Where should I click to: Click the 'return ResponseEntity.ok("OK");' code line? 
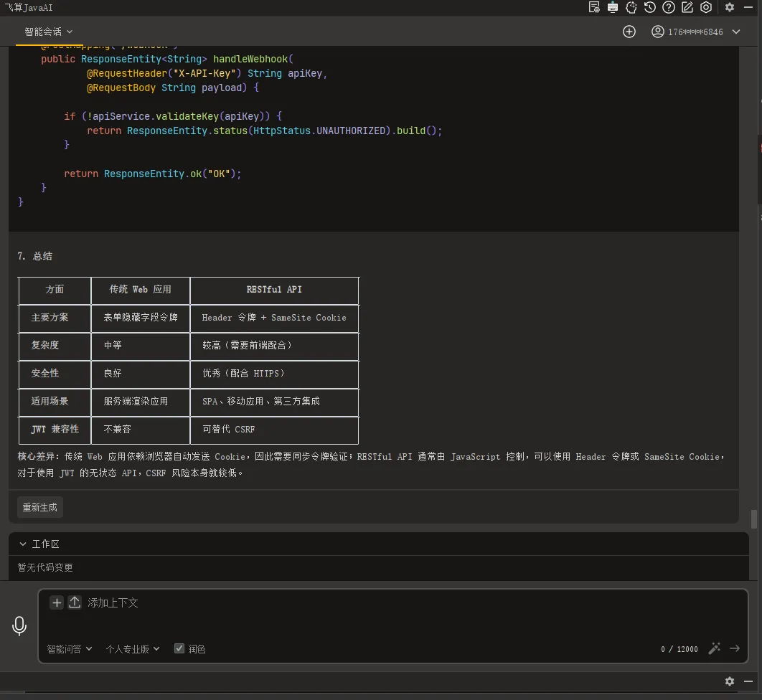tap(153, 174)
